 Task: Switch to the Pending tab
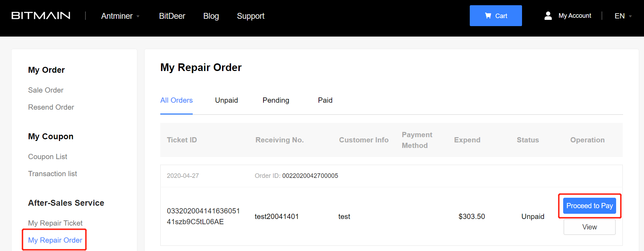[276, 100]
